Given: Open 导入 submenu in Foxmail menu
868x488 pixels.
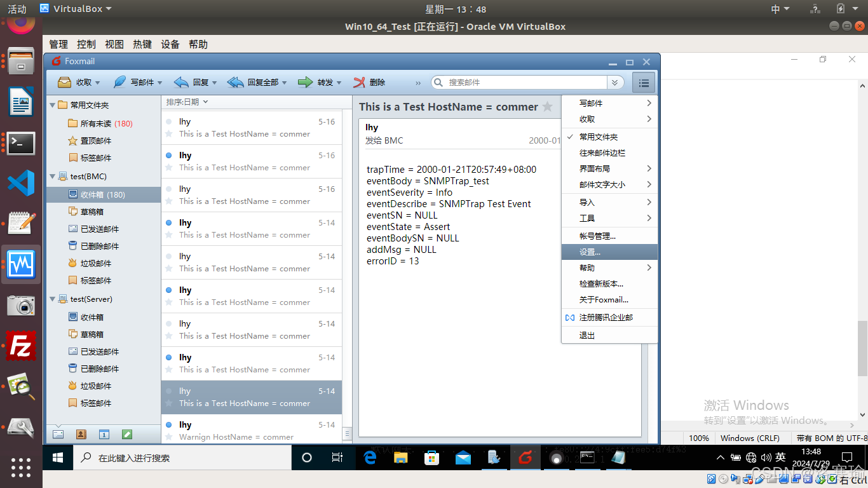Looking at the screenshot, I should pos(609,202).
